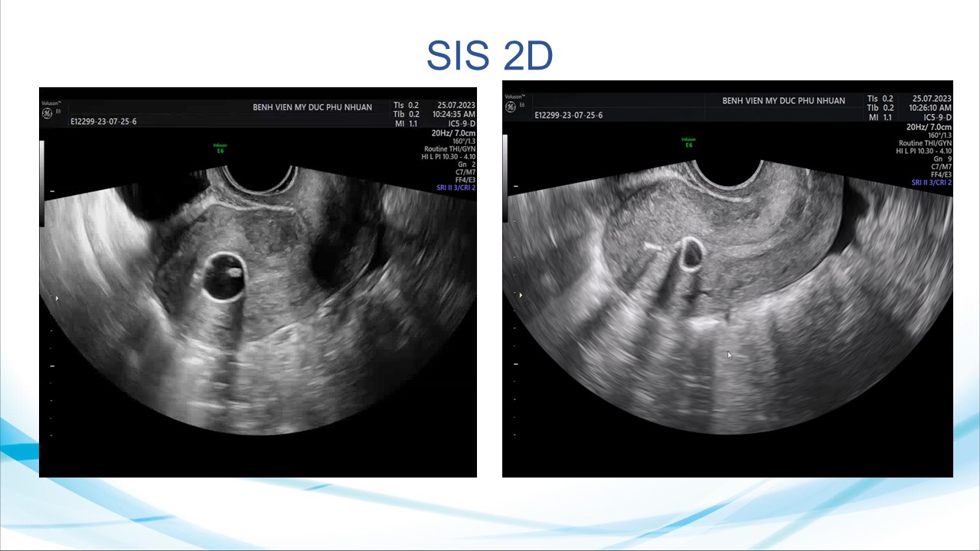The image size is (980, 551).
Task: Click patient ID E12299-23-07-25-6 in left scan
Action: tap(104, 121)
